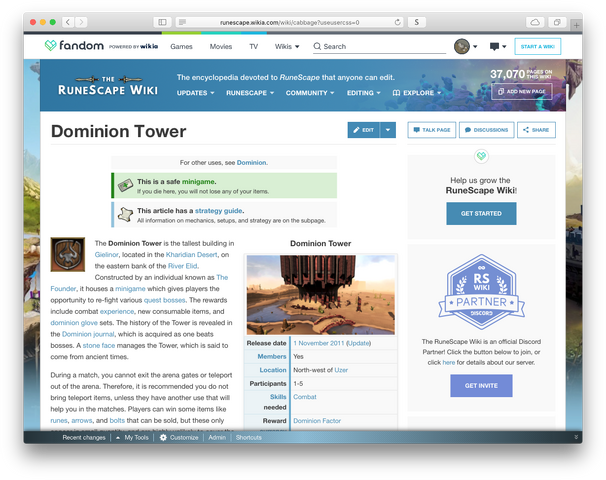Click the GET STARTED button
The height and width of the screenshot is (480, 606).
(481, 213)
